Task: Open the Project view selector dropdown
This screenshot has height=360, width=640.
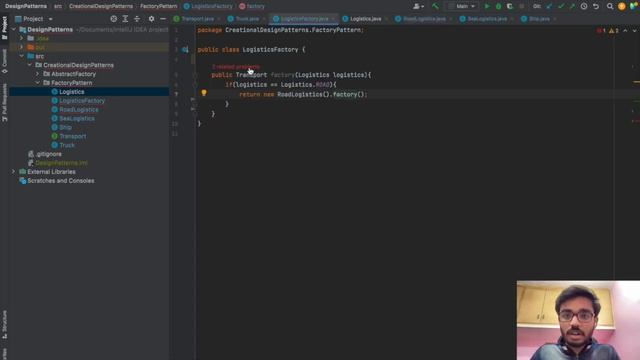Action: pos(34,19)
